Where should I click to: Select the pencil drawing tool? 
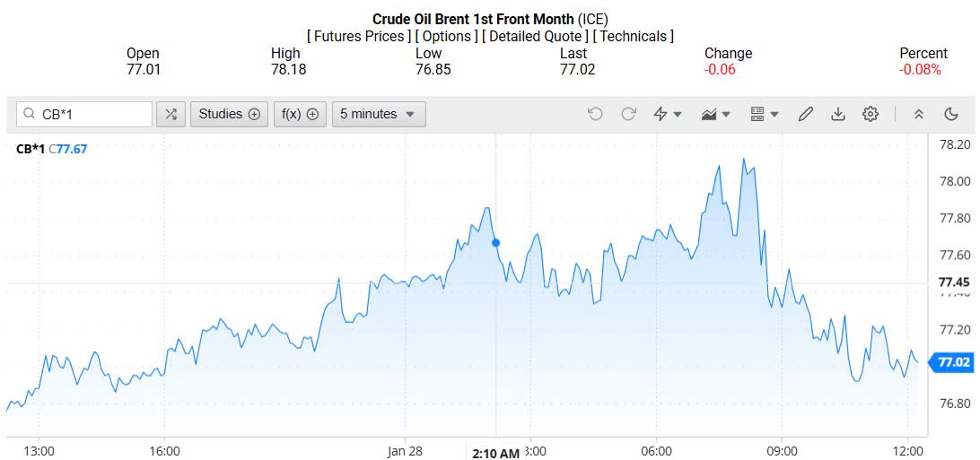pos(805,114)
